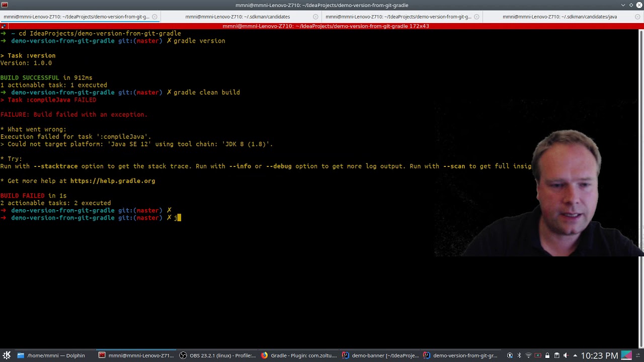Image resolution: width=644 pixels, height=362 pixels.
Task: Close the ~/.sdkman/candidates tab
Action: pyautogui.click(x=315, y=17)
